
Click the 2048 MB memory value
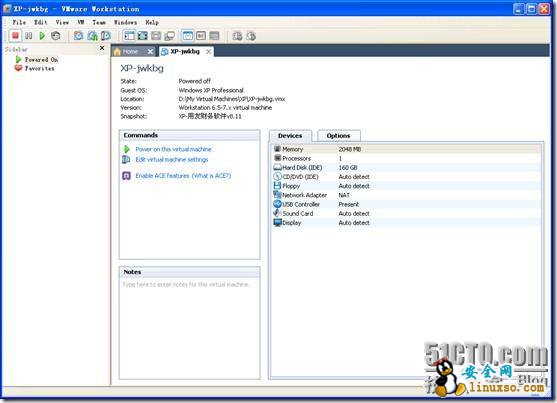pos(350,149)
